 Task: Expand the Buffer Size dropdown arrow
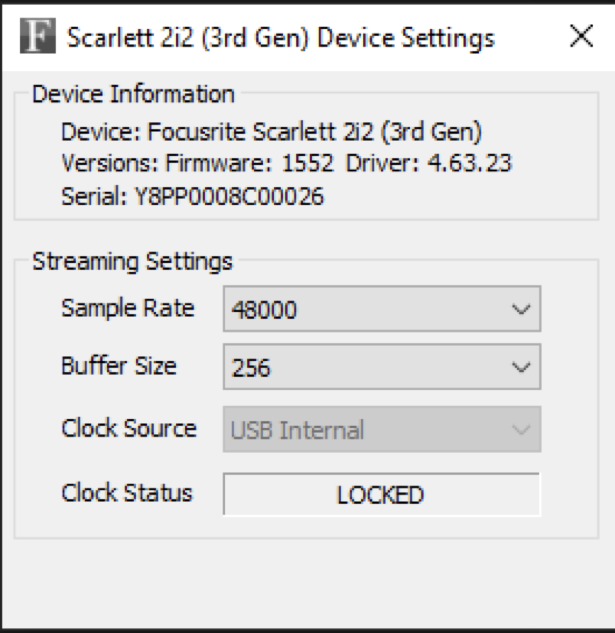pyautogui.click(x=520, y=368)
